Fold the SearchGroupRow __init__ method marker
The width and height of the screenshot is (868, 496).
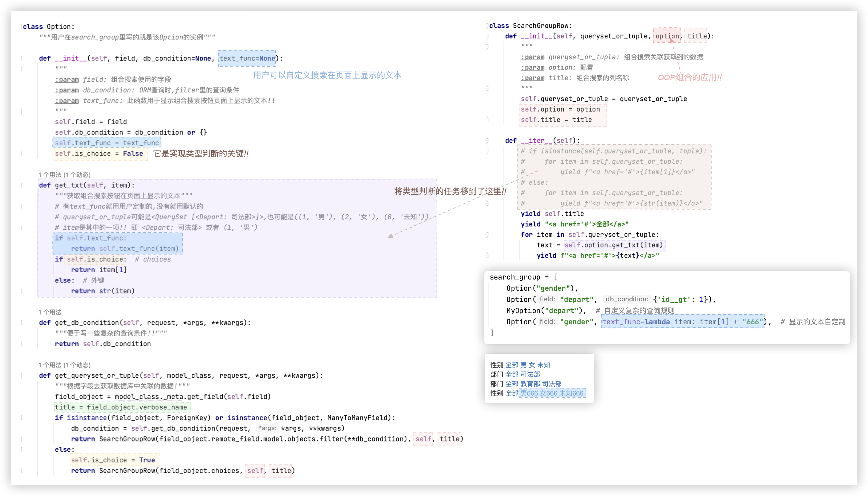[x=488, y=36]
